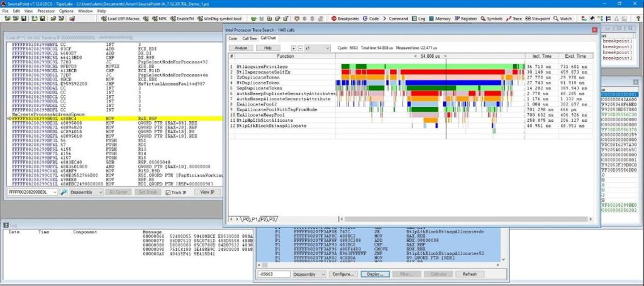
Task: Click the cycle number input field showing -05663
Action: [274, 274]
